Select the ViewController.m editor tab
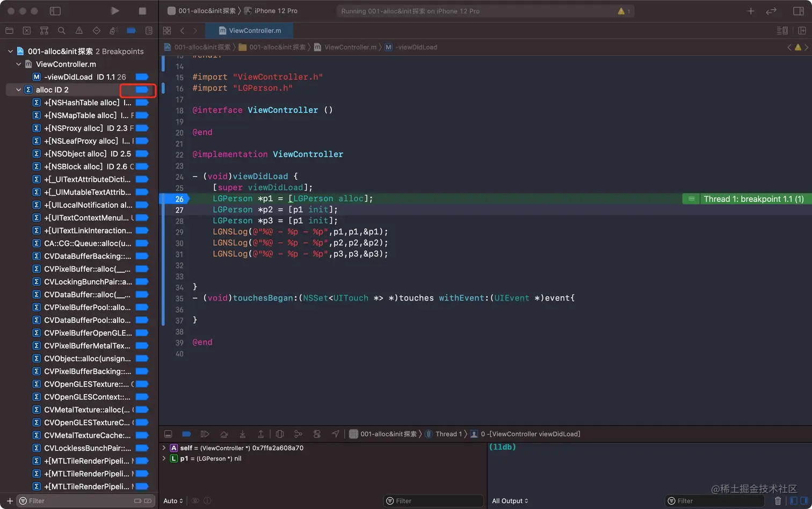The width and height of the screenshot is (812, 509). [x=250, y=31]
